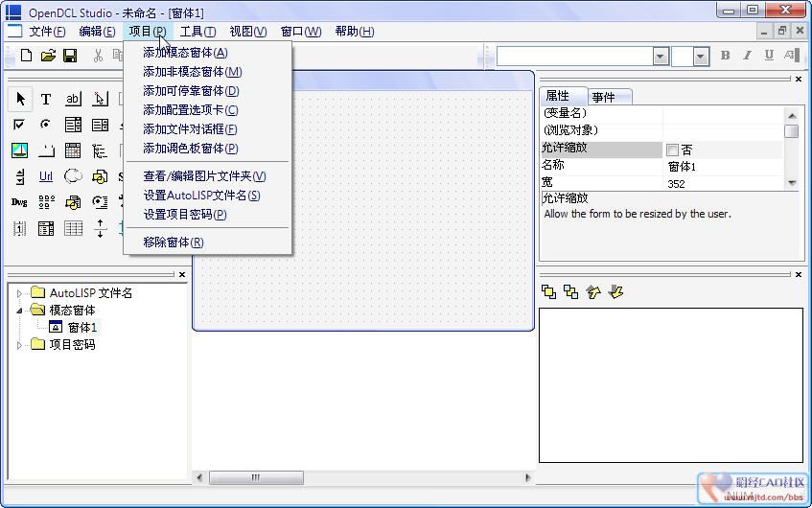
Task: Open the font size dropdown
Action: [x=701, y=56]
